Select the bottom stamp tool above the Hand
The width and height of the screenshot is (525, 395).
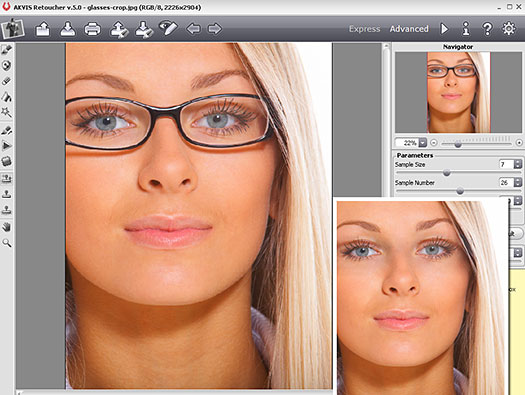click(x=7, y=210)
